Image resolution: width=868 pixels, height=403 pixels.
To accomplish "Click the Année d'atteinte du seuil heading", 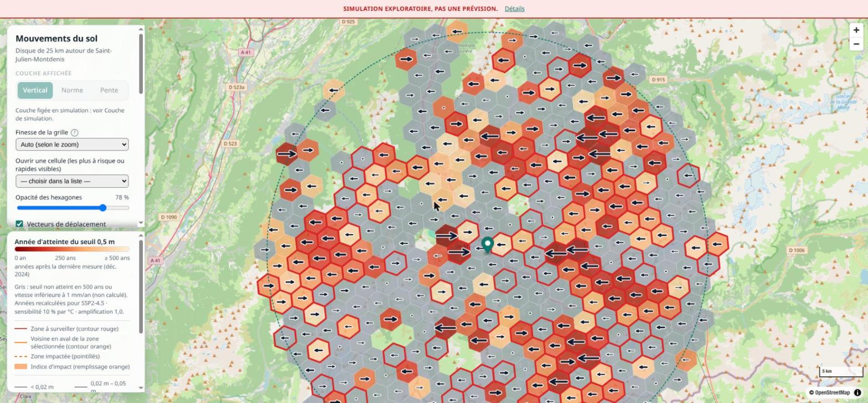I will pos(65,242).
